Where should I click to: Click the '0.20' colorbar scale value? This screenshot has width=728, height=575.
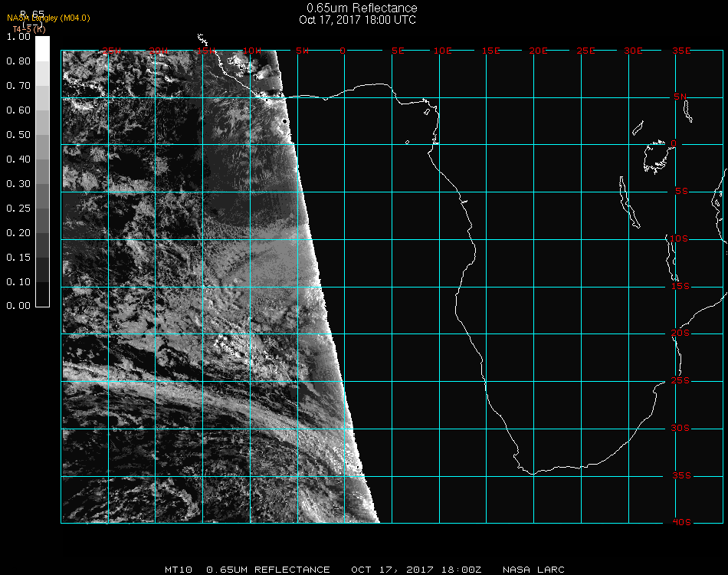(x=18, y=233)
